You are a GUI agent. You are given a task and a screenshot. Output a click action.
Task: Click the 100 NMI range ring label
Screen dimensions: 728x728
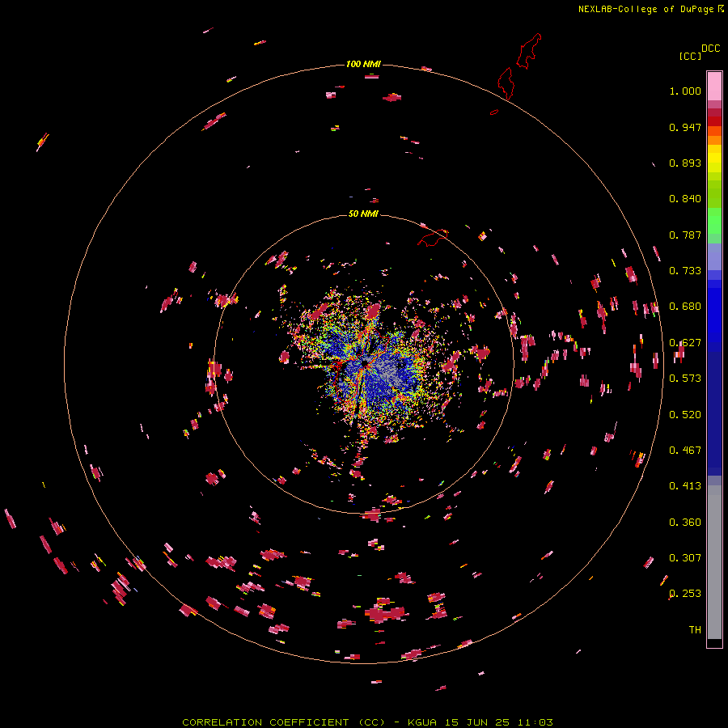pyautogui.click(x=363, y=64)
